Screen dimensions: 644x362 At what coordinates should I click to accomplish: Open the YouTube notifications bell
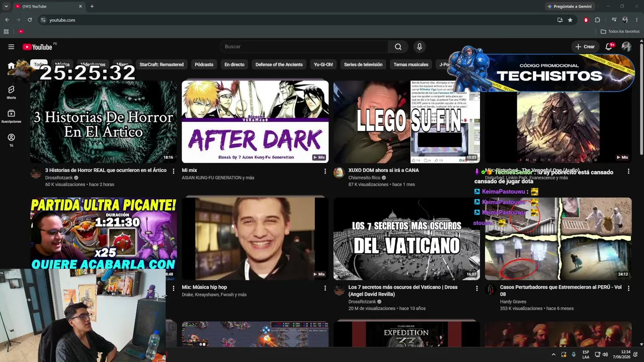pyautogui.click(x=609, y=47)
